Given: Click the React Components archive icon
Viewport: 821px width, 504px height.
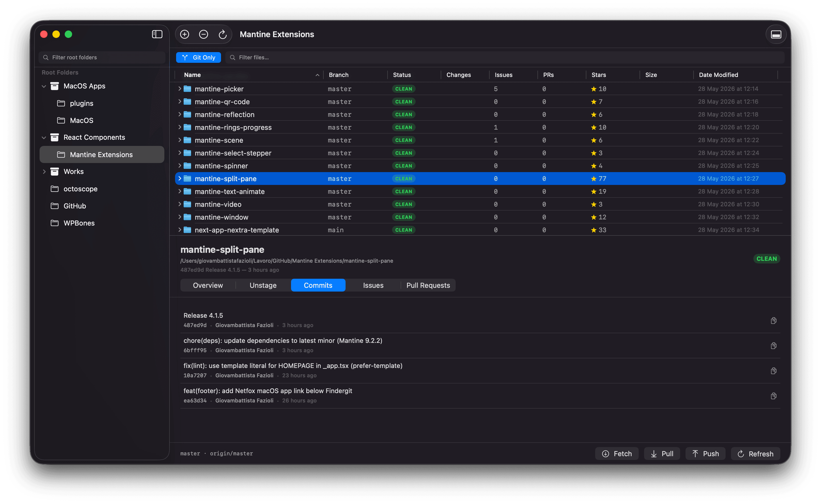Looking at the screenshot, I should 55,137.
